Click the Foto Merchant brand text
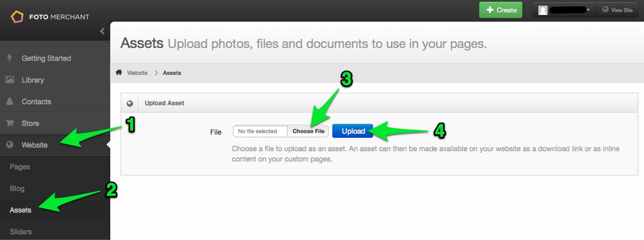 (59, 17)
